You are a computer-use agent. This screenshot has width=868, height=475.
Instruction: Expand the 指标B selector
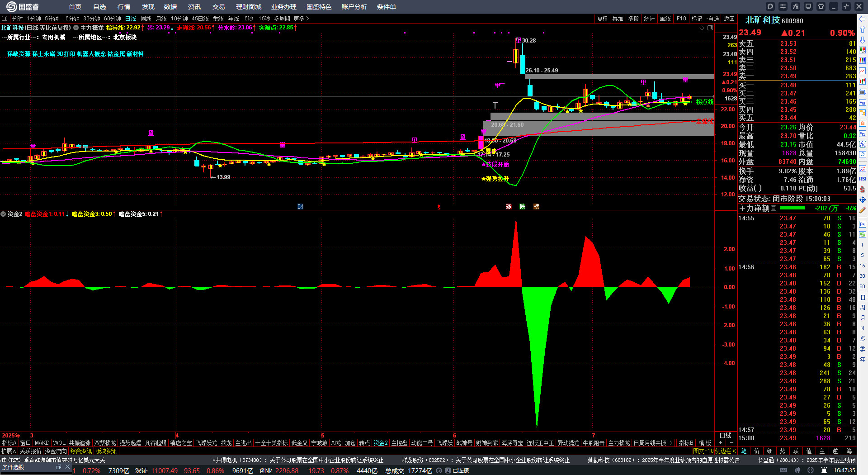686,443
